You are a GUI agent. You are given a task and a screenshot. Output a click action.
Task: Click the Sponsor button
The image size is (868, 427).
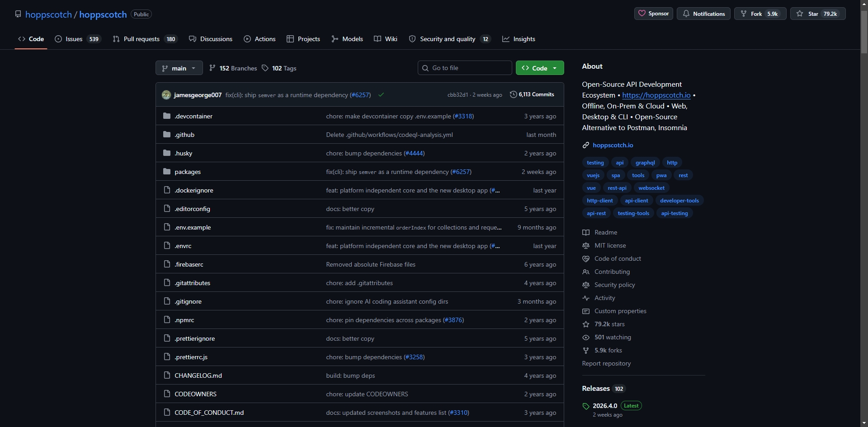654,14
